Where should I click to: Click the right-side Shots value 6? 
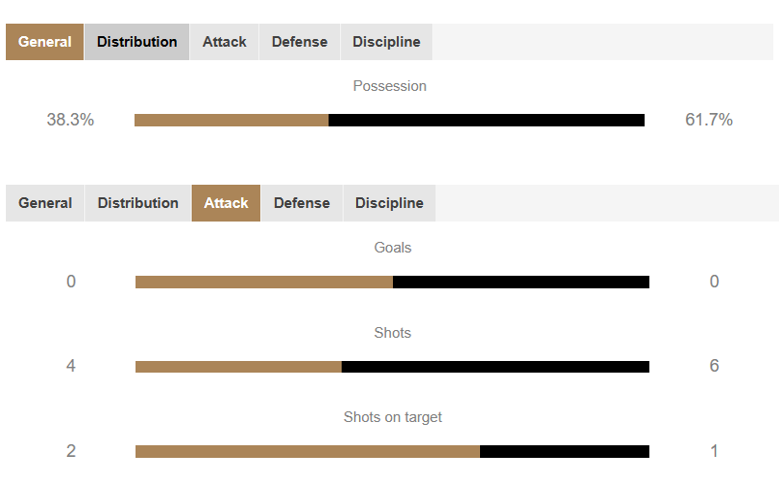click(x=714, y=366)
